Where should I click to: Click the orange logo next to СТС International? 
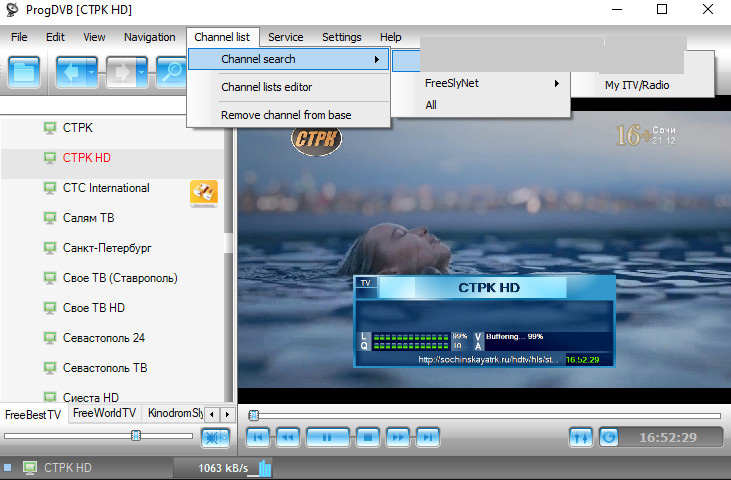(204, 193)
